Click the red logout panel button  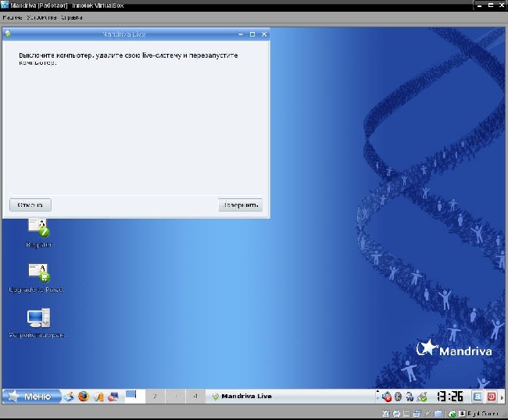tap(491, 396)
